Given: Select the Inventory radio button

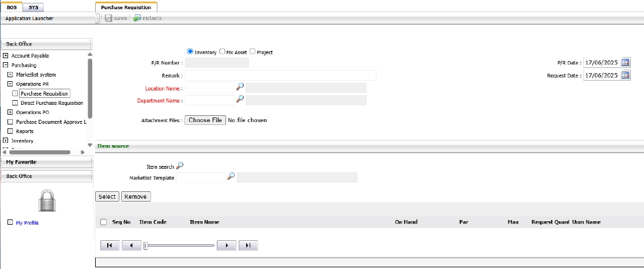Looking at the screenshot, I should click(x=191, y=51).
